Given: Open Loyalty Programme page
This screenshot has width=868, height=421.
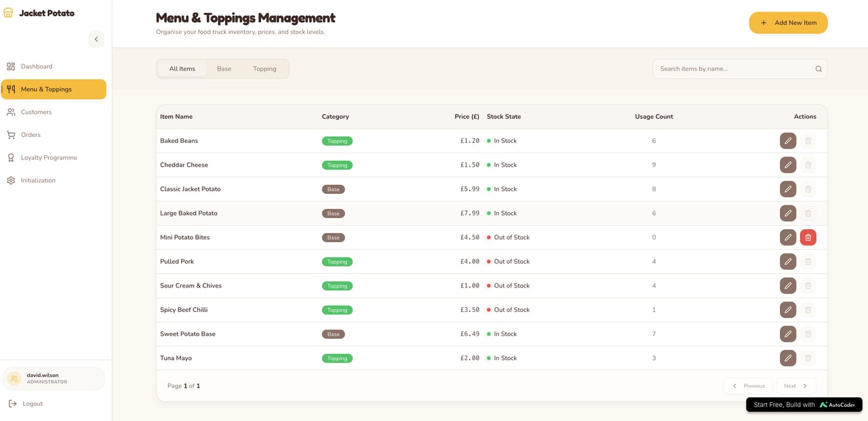Looking at the screenshot, I should point(54,158).
